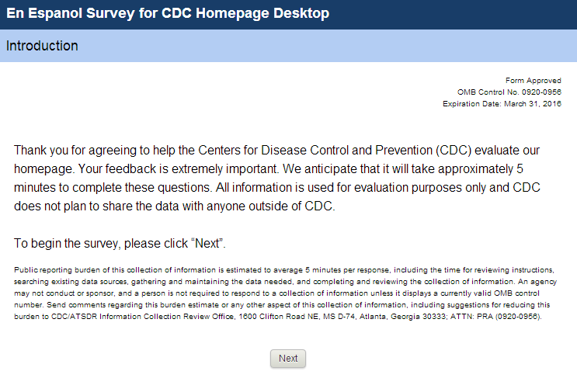Click the "En Espanol Survey" title header
Screen dimensions: 577x392
168,13
